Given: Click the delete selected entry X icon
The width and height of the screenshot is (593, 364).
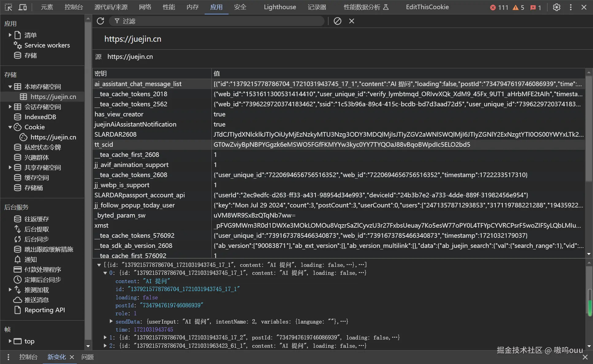Looking at the screenshot, I should pos(352,21).
